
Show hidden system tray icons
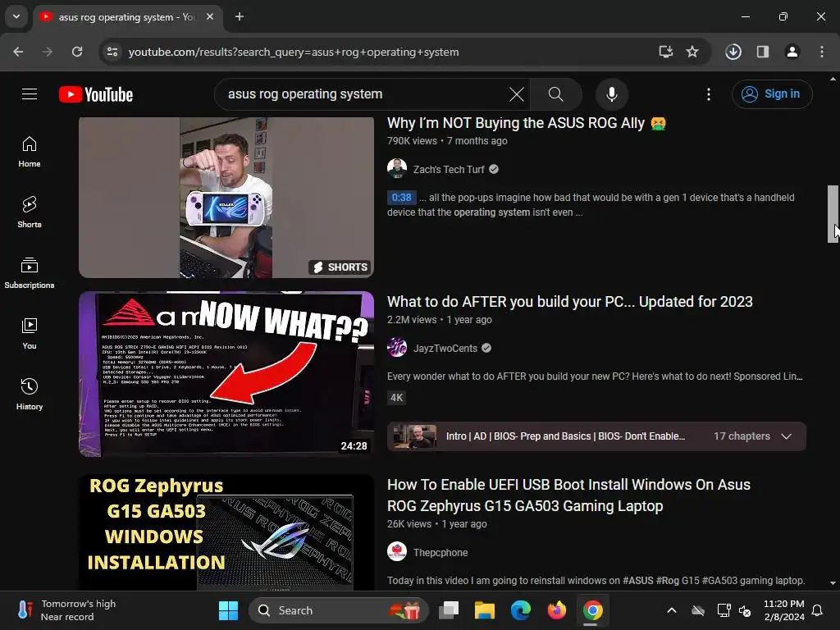click(671, 610)
